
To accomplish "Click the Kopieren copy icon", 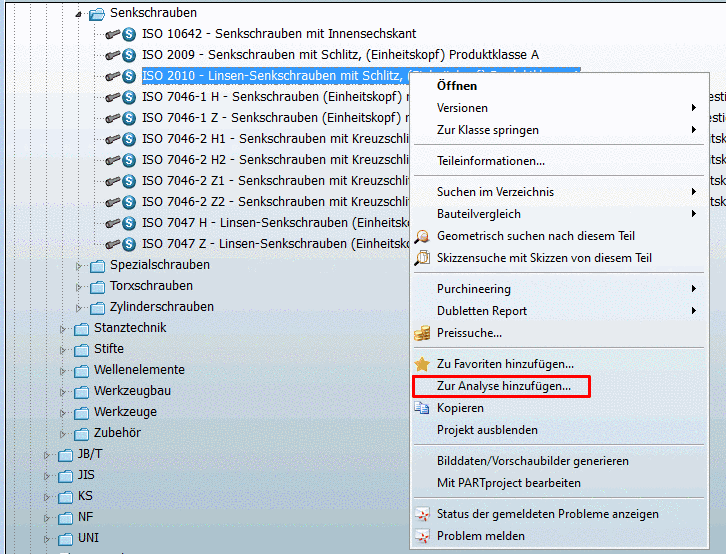I will coord(421,408).
